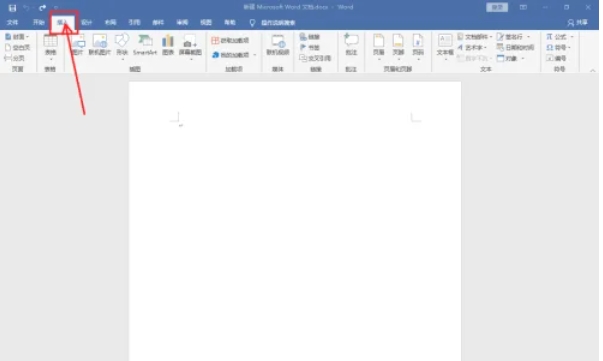Open the Page Number (页码) dropdown
This screenshot has height=361, width=603.
click(x=418, y=47)
